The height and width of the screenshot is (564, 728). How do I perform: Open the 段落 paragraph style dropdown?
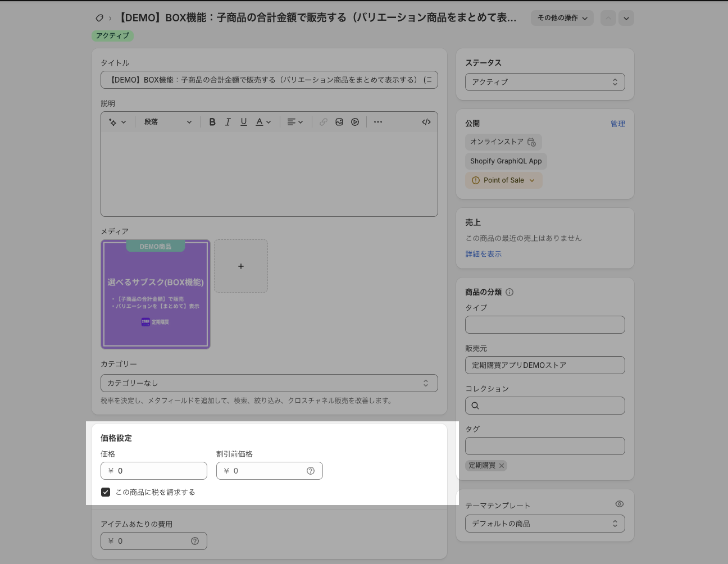167,122
